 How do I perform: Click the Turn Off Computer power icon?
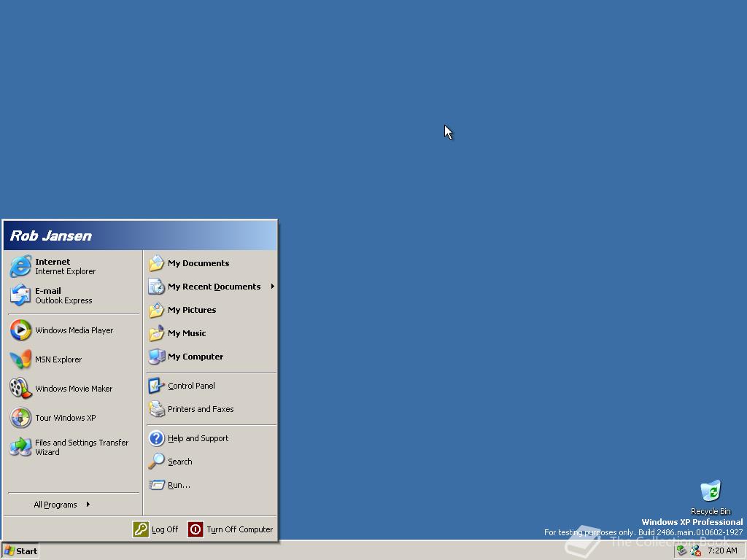(196, 529)
